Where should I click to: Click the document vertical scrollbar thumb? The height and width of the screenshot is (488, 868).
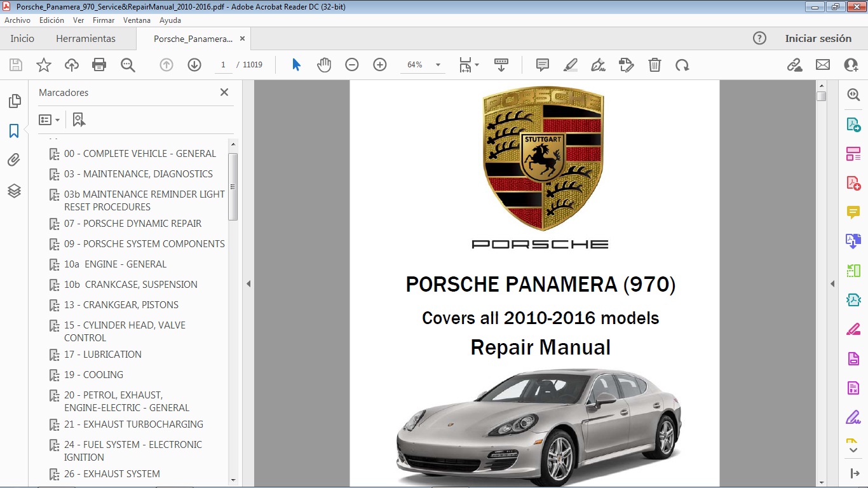821,97
